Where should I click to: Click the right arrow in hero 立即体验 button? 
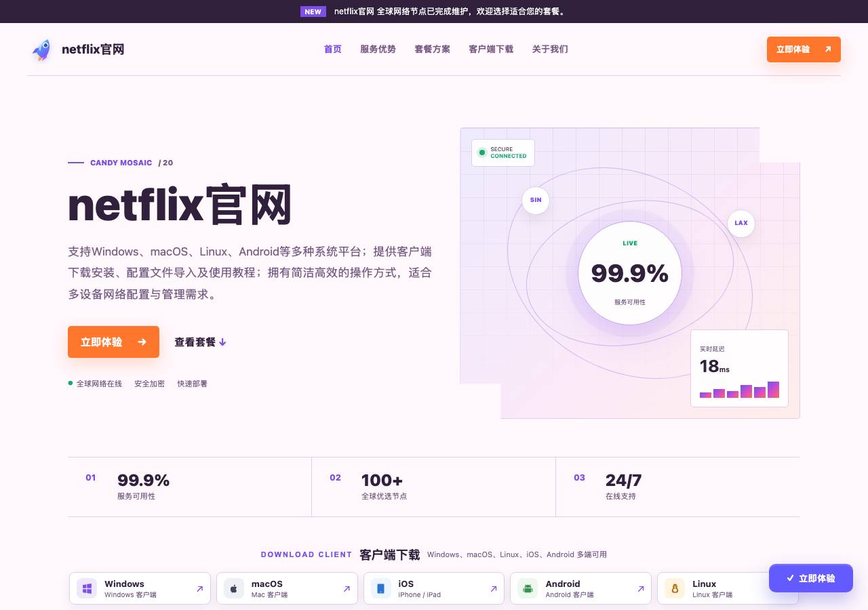point(142,342)
